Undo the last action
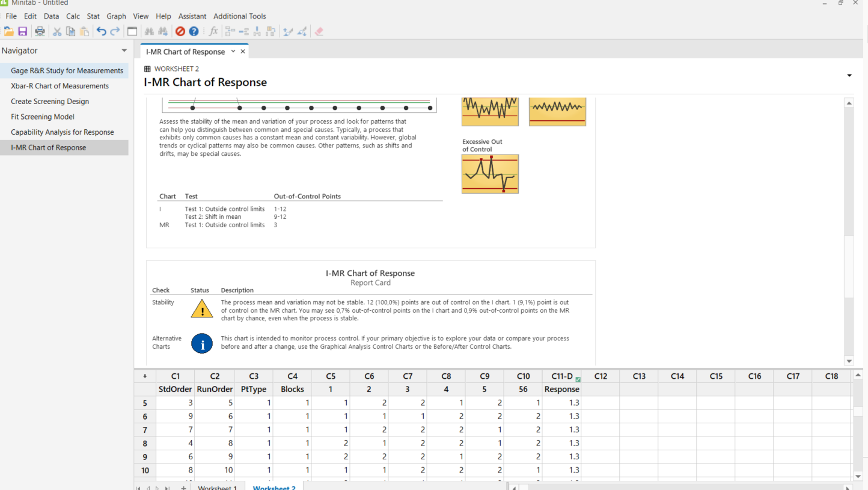868x490 pixels. pos(101,31)
